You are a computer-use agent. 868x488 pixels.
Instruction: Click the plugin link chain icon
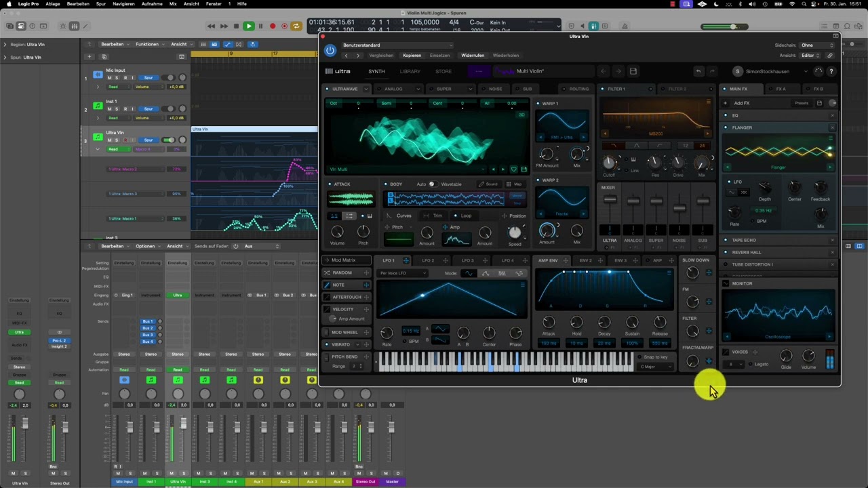[x=830, y=56]
